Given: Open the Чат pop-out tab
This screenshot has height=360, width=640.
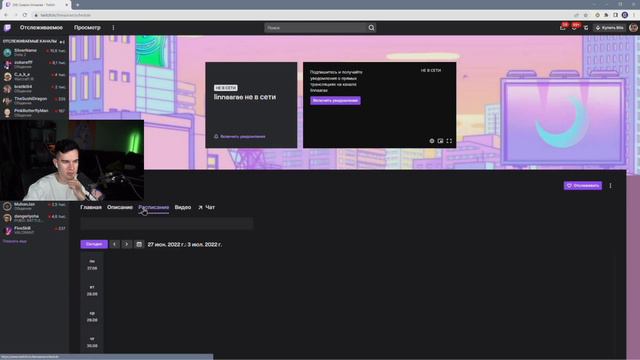Looking at the screenshot, I should click(207, 207).
